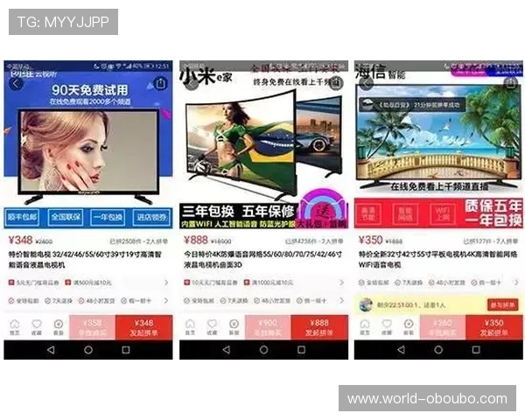Tap Android back triangle under the ¥888 listing
Image resolution: width=525 pixels, height=420 pixels.
coord(227,350)
